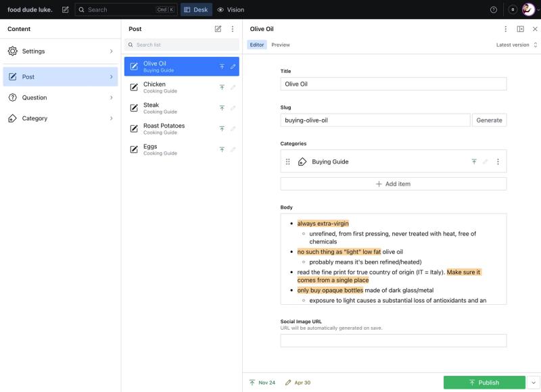Create new post via Post pane pencil icon
Viewport: 541px width, 392px height.
point(218,29)
